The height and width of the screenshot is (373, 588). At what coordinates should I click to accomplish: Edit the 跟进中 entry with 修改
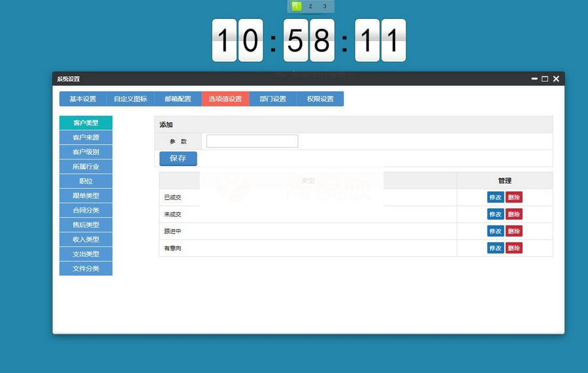pyautogui.click(x=495, y=231)
